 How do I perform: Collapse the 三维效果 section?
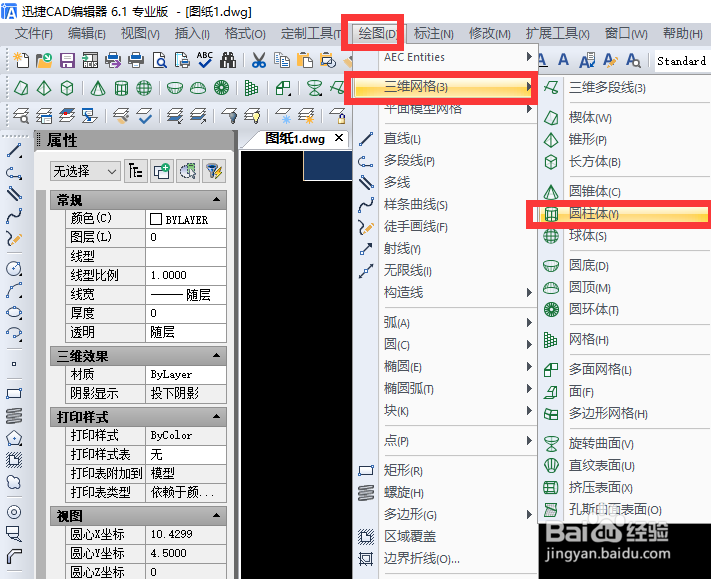coord(217,356)
